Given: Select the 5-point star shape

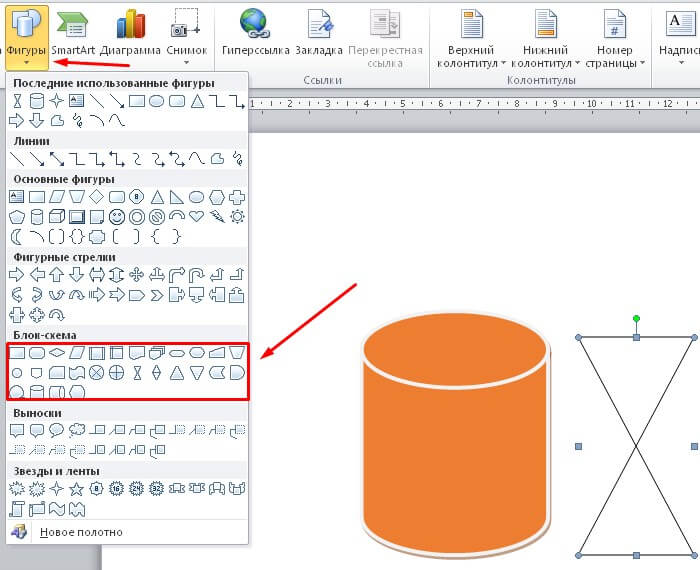Looking at the screenshot, I should tap(77, 489).
